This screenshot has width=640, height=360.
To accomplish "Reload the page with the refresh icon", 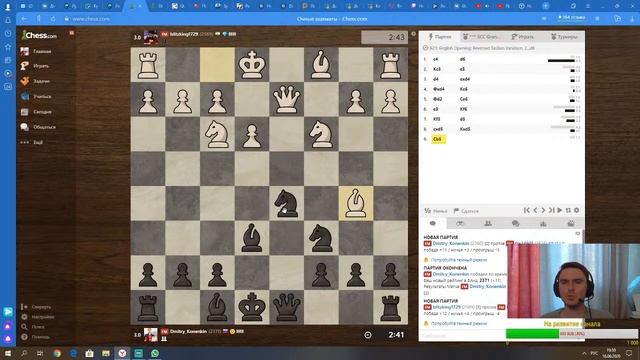I will pos(53,19).
